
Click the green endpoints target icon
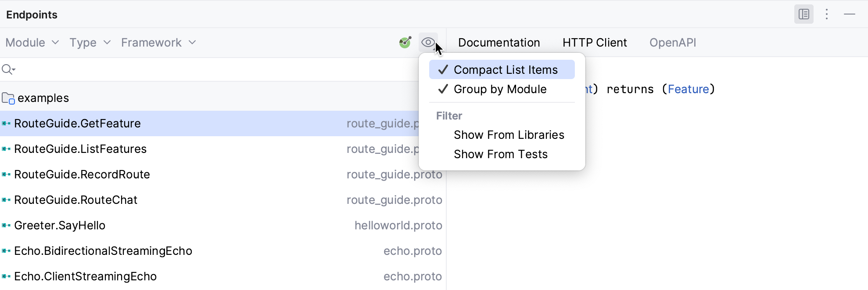[405, 43]
